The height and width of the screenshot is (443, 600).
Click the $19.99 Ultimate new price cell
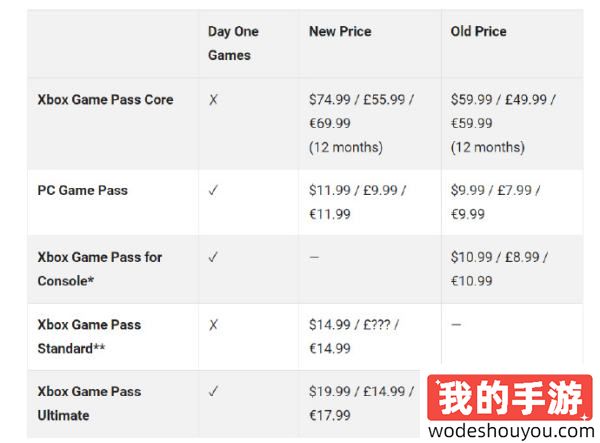pyautogui.click(x=361, y=403)
